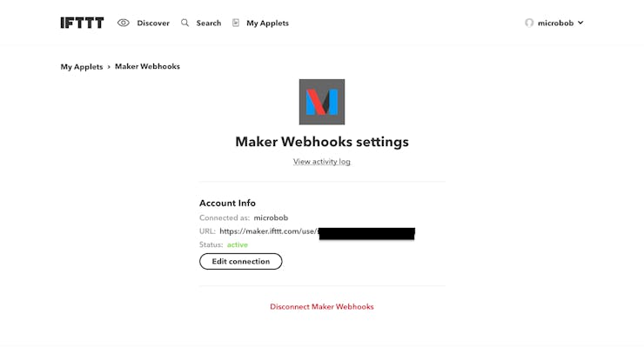Click Disconnect Maker Webhooks link

pos(322,306)
